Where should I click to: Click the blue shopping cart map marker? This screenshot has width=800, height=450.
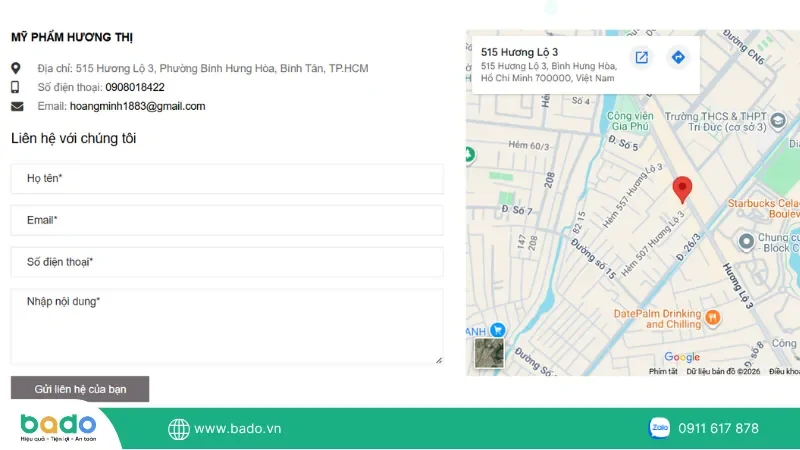click(497, 330)
